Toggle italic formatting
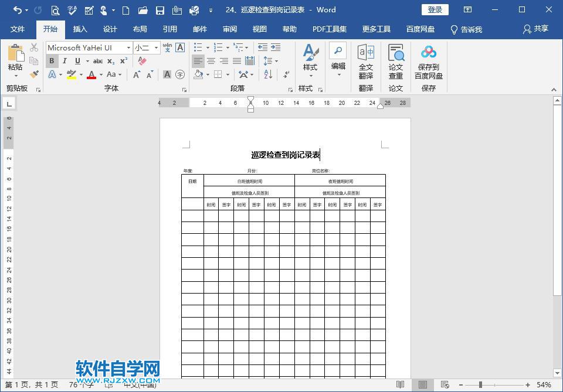The height and width of the screenshot is (392, 563). (x=65, y=60)
